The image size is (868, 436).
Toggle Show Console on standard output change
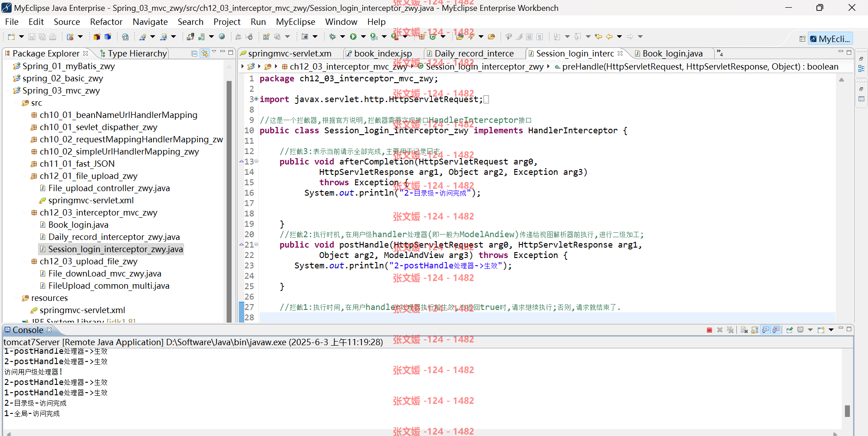click(x=765, y=330)
